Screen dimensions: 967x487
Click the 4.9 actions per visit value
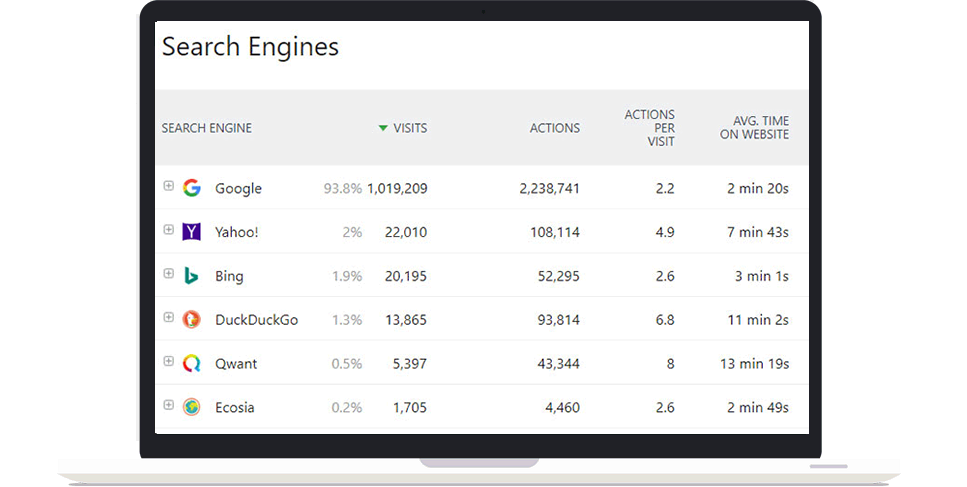tap(665, 232)
